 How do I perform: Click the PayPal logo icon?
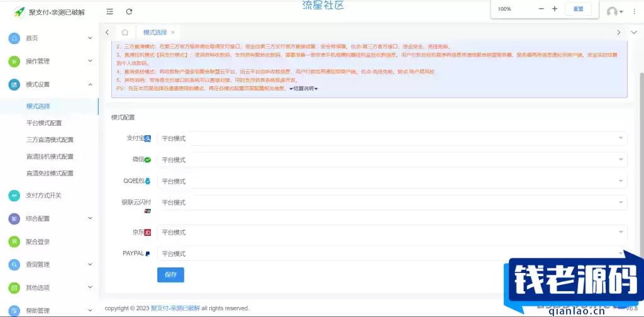point(147,253)
